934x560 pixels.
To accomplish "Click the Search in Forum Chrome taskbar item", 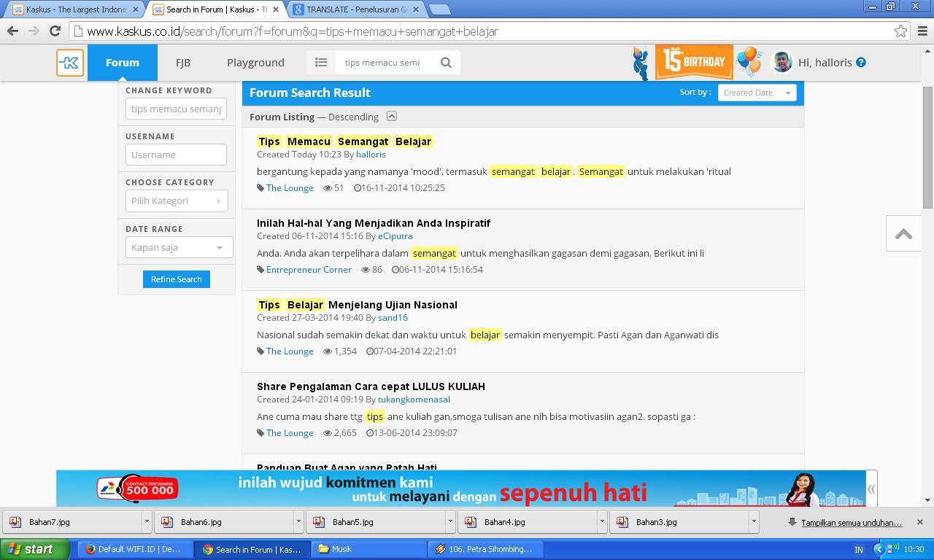I will click(x=252, y=550).
